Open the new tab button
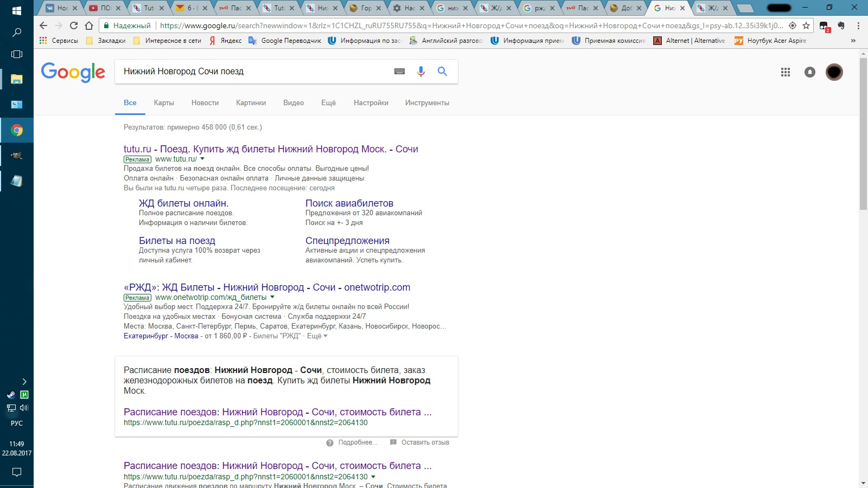 tap(745, 8)
